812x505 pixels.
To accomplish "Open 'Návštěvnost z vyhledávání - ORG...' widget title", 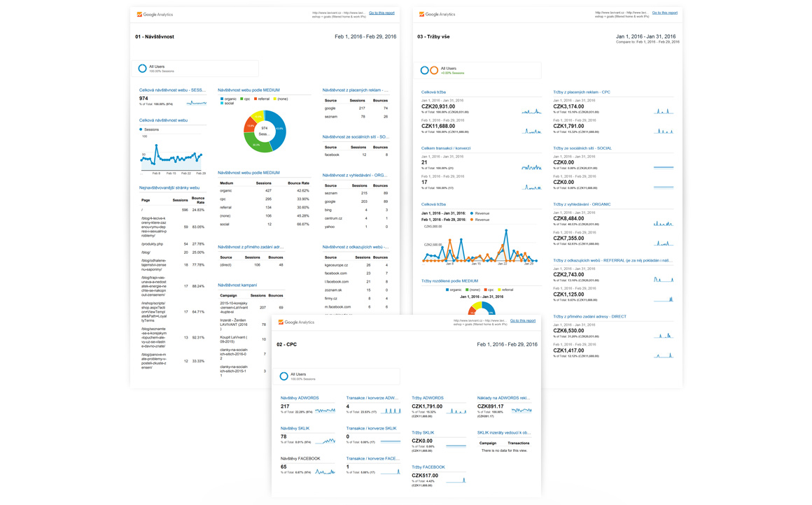I will click(355, 176).
